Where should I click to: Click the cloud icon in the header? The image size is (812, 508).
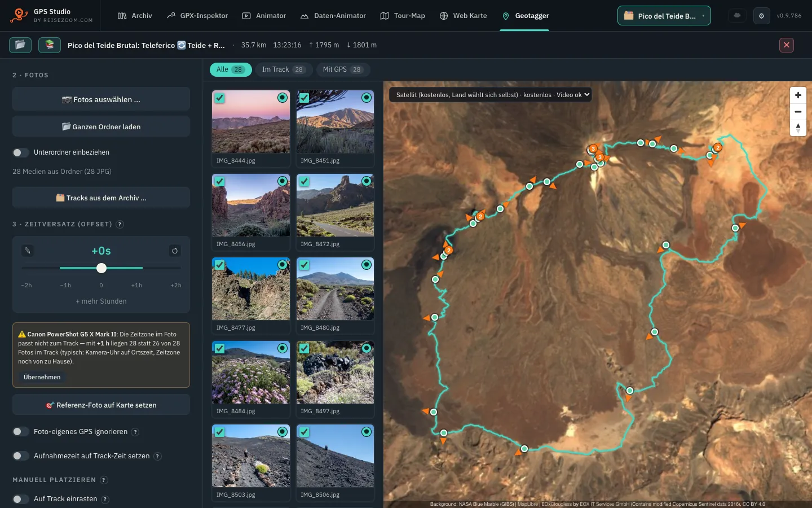coord(737,16)
